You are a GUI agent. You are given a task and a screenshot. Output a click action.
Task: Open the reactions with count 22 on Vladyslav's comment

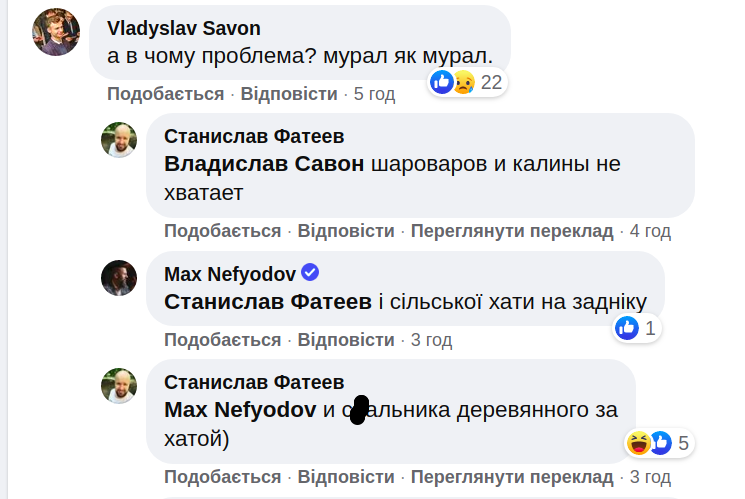point(466,82)
